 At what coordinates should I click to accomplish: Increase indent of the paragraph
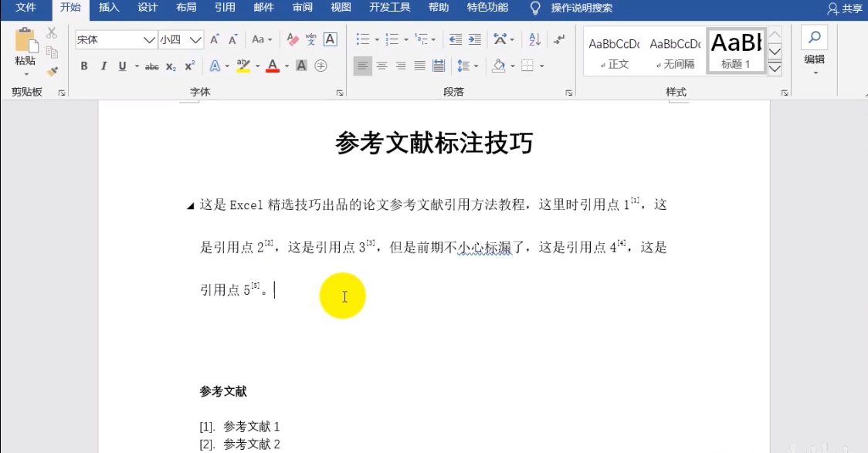pyautogui.click(x=474, y=39)
